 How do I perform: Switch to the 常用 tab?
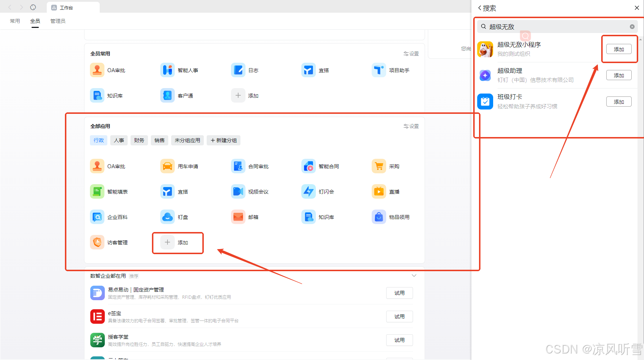[x=15, y=21]
